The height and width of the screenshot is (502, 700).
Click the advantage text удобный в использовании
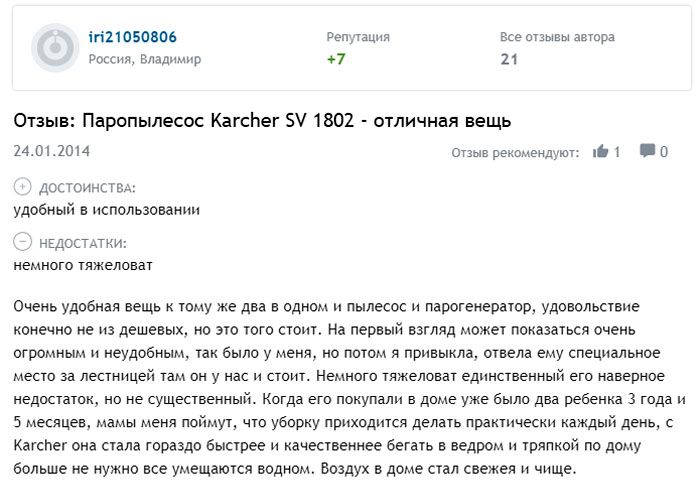(107, 209)
